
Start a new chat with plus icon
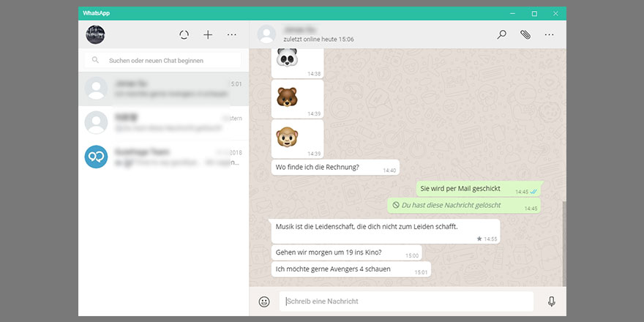(x=208, y=35)
